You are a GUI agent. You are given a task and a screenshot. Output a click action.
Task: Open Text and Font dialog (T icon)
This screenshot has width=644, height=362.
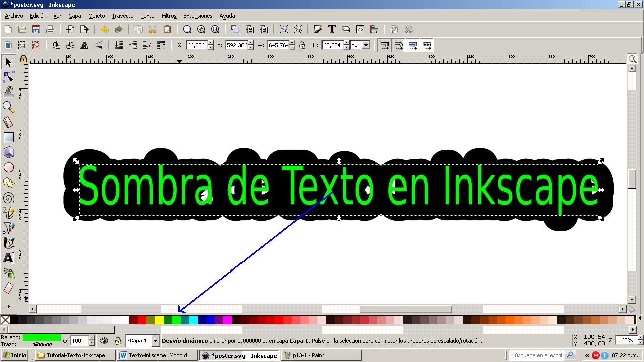coord(332,29)
